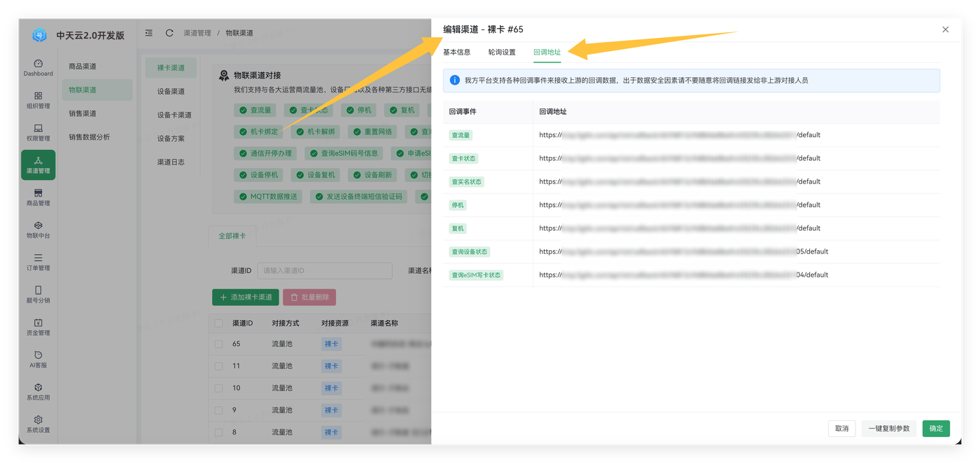Select 设备卡渠道 in the channel list
980x463 pixels.
tap(174, 115)
